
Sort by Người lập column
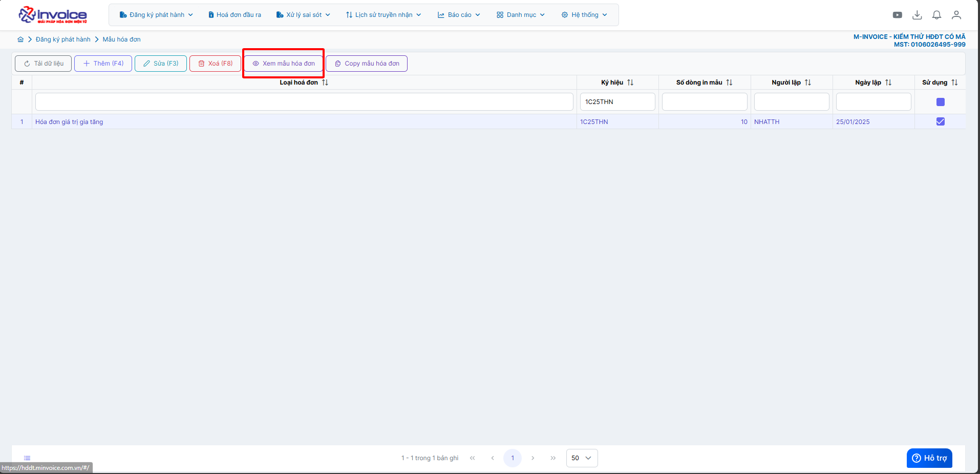(808, 83)
